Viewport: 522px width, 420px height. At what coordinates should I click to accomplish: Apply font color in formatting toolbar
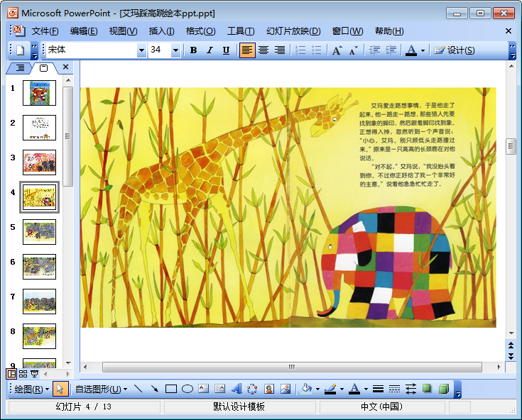click(411, 50)
